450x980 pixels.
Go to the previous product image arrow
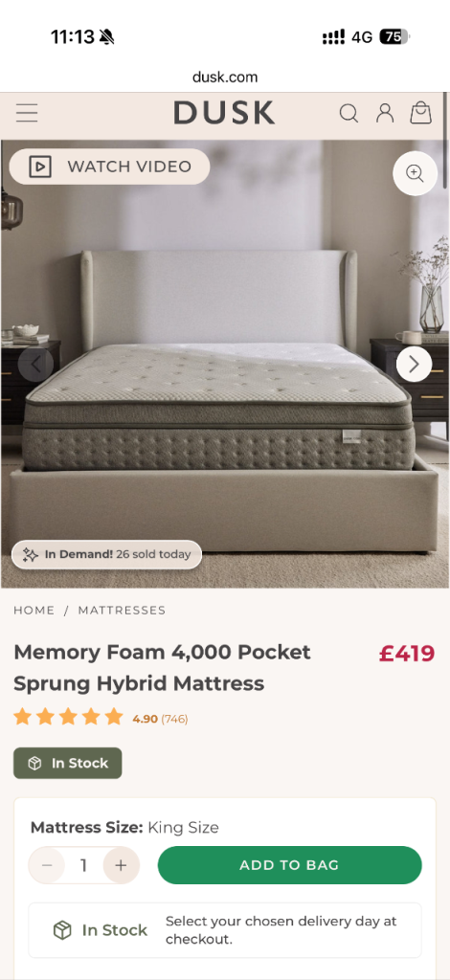pos(35,364)
